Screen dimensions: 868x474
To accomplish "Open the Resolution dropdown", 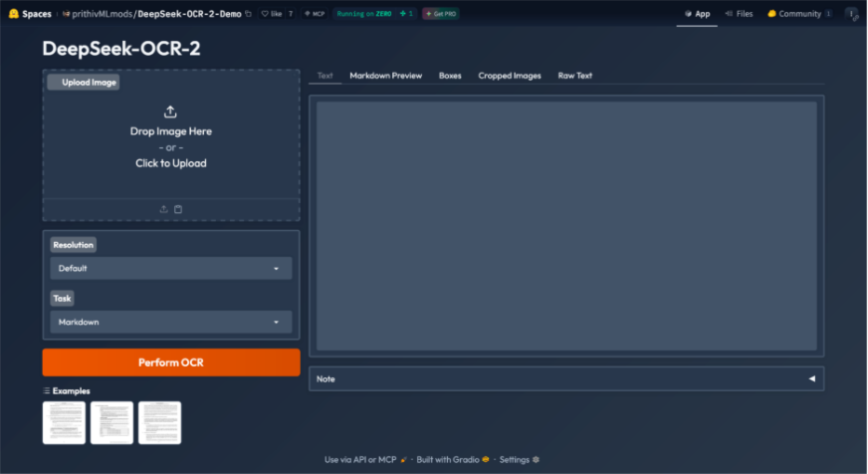I will click(x=171, y=269).
